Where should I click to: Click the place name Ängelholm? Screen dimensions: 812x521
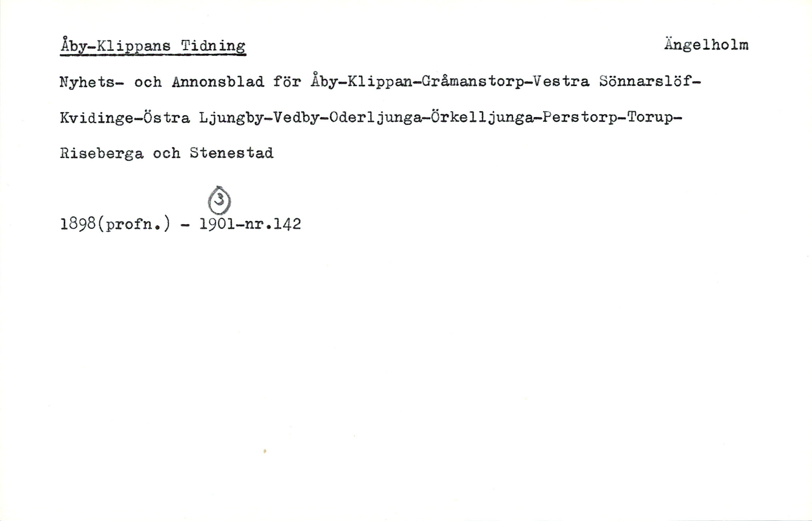click(x=706, y=46)
